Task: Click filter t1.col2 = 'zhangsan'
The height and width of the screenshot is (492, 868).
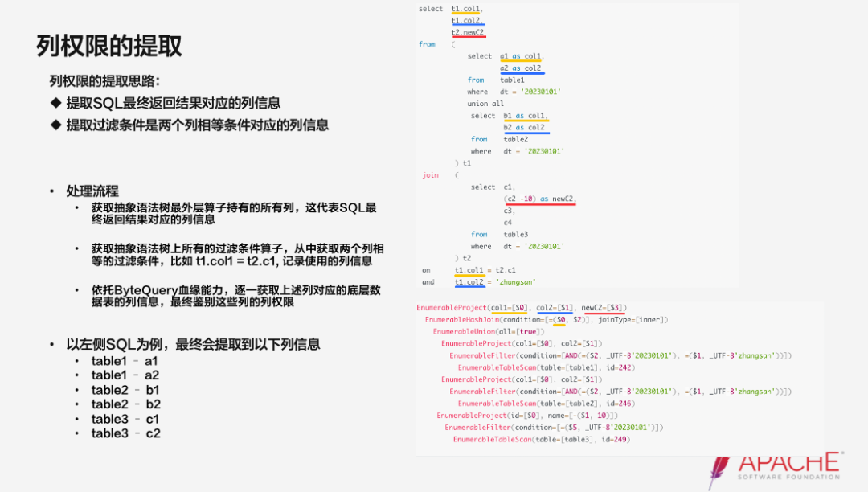Action: [495, 282]
